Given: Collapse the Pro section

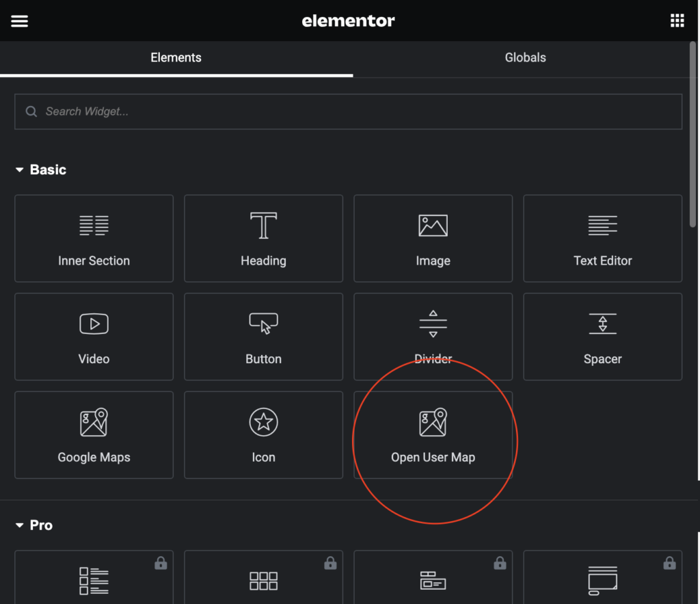Looking at the screenshot, I should tap(34, 525).
